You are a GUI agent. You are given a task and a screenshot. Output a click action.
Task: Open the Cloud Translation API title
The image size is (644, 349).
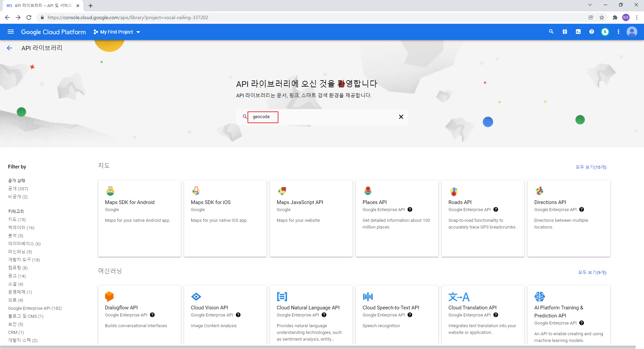pos(472,308)
